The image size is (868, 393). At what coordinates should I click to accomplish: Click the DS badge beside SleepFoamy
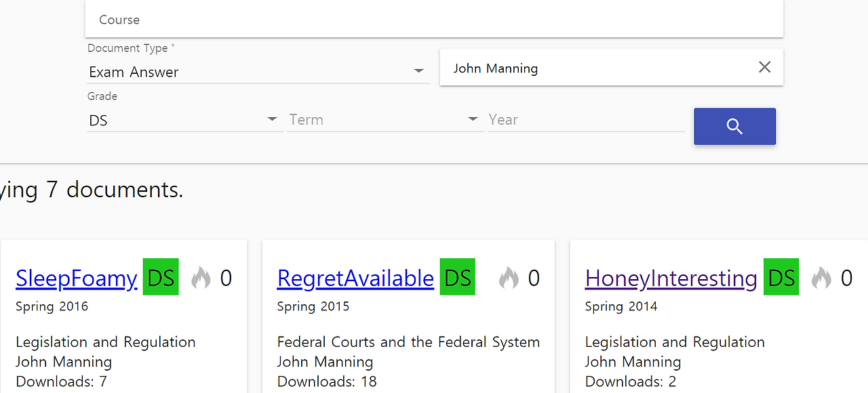pyautogui.click(x=161, y=277)
